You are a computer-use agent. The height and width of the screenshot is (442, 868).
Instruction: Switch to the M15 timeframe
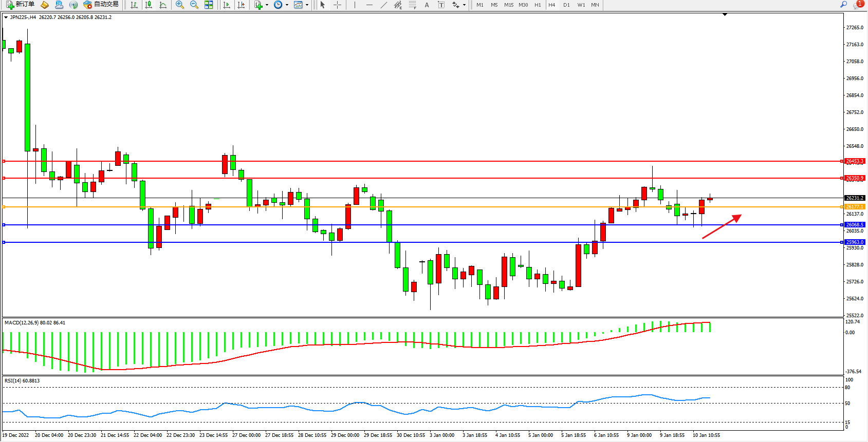coord(508,5)
